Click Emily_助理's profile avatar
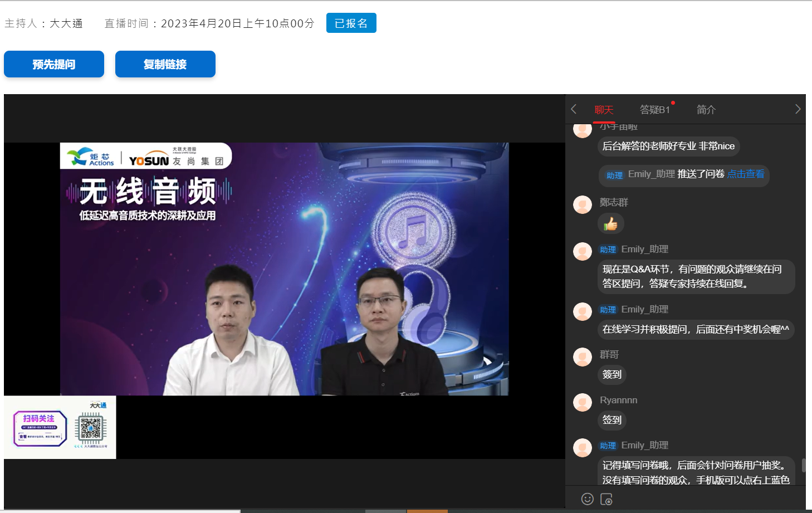The image size is (812, 513). coord(582,251)
